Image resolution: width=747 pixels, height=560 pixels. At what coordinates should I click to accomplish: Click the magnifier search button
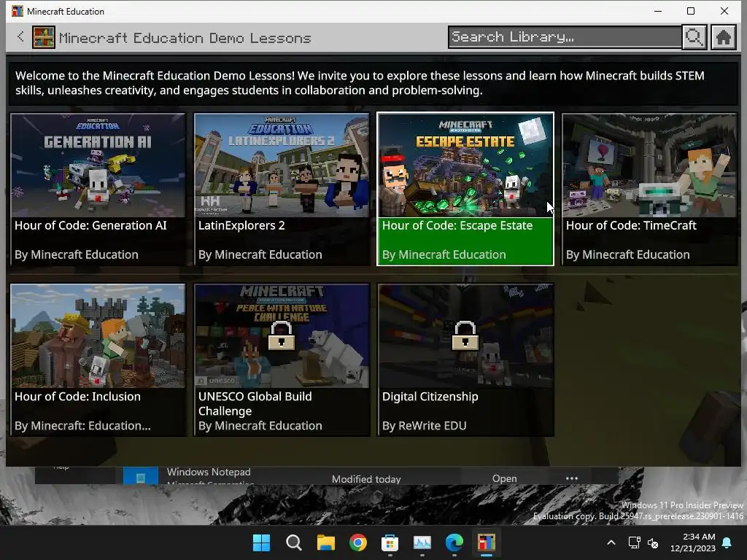click(x=694, y=37)
